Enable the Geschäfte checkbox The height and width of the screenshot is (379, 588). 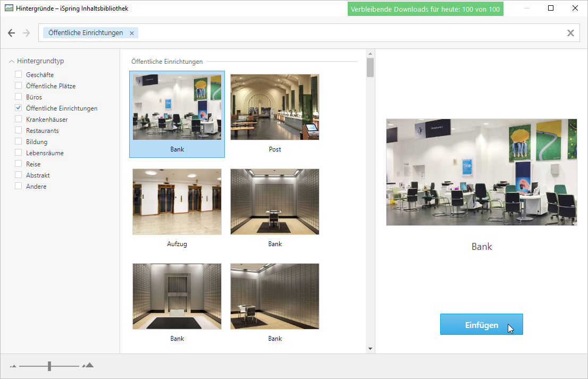[x=19, y=74]
